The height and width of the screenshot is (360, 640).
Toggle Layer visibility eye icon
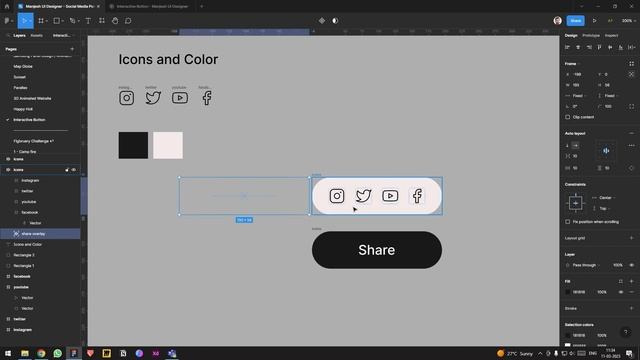631,265
